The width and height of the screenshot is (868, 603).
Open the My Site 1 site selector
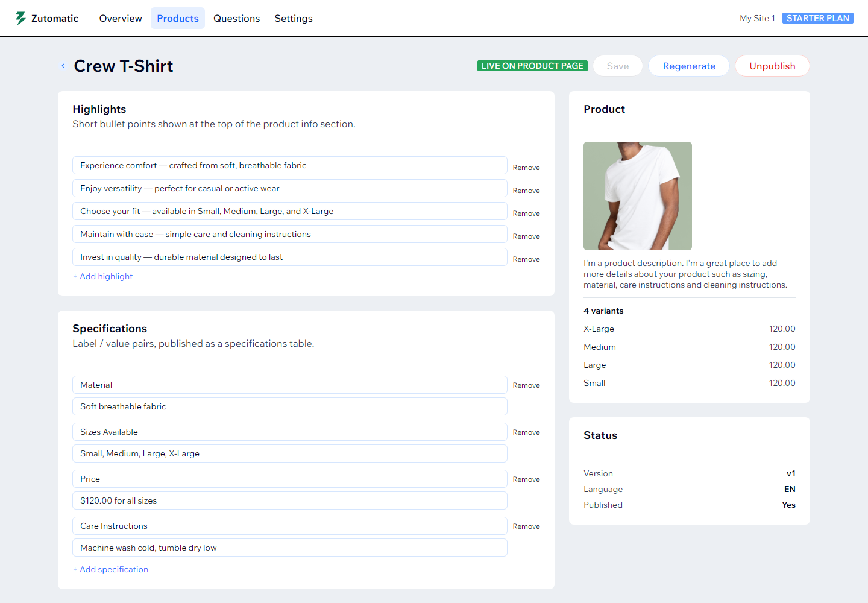coord(757,18)
